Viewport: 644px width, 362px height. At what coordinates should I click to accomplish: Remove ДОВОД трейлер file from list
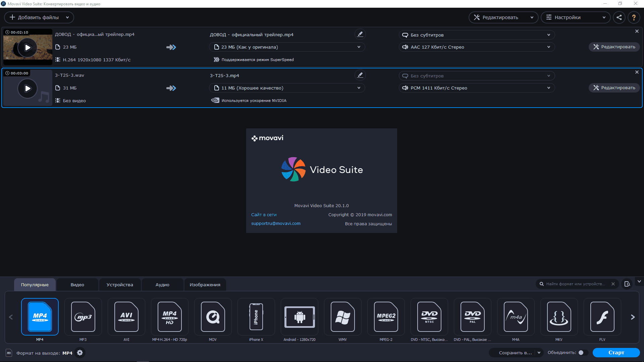click(637, 31)
